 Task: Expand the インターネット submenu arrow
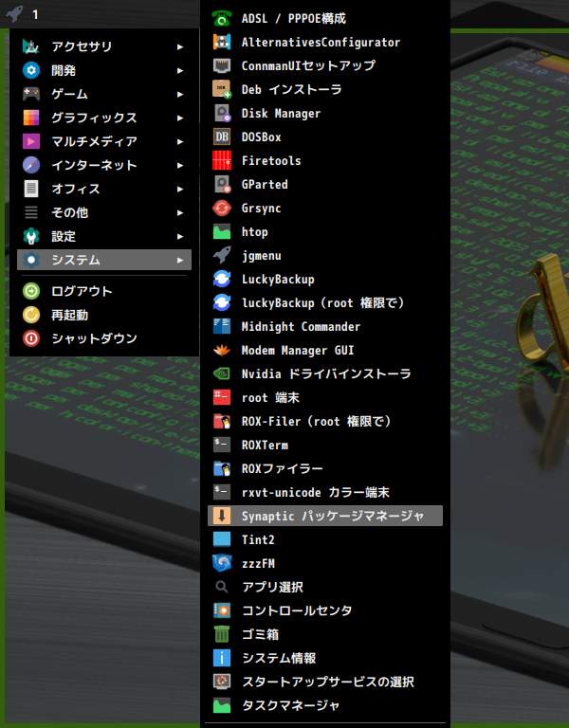(180, 165)
